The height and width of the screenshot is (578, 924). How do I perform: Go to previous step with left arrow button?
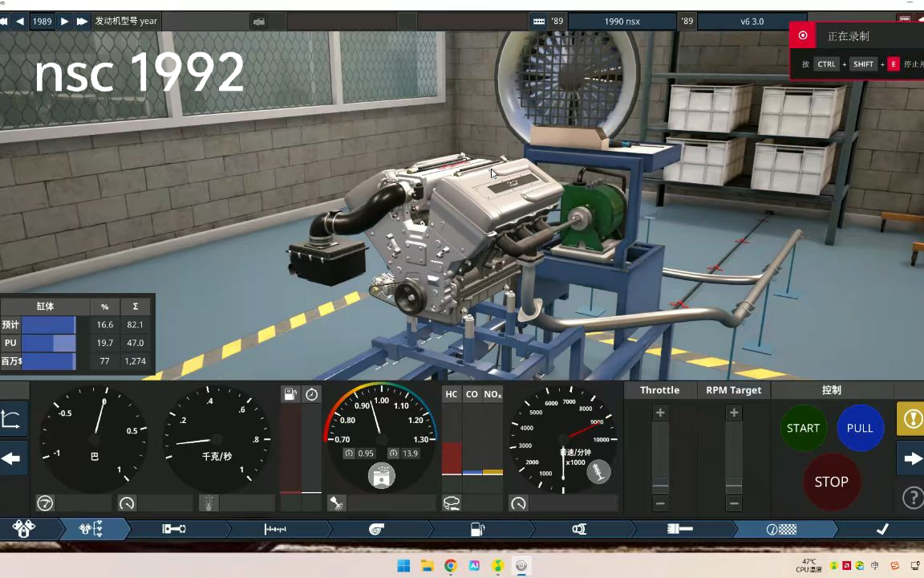click(x=12, y=459)
